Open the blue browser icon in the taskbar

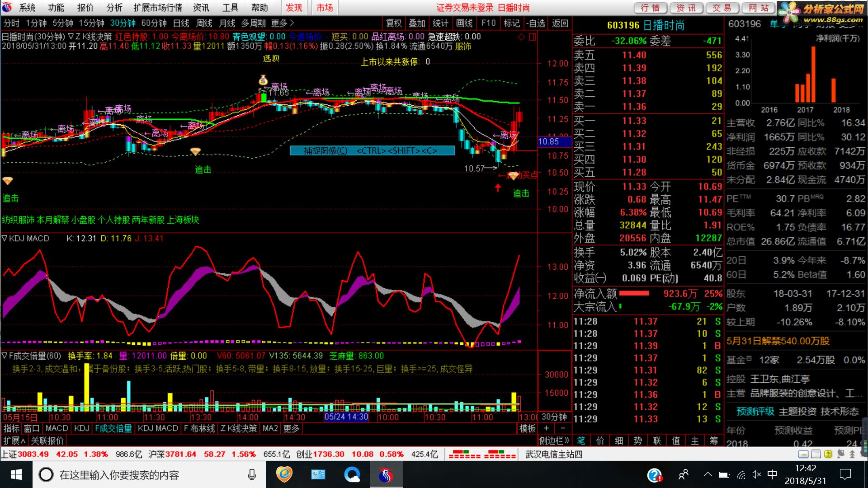click(352, 474)
